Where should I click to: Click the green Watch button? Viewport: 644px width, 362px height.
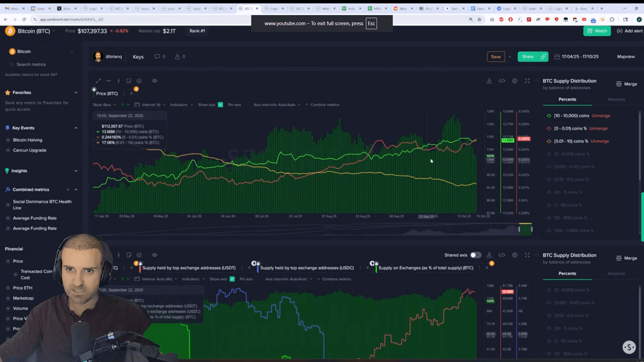coord(597,31)
